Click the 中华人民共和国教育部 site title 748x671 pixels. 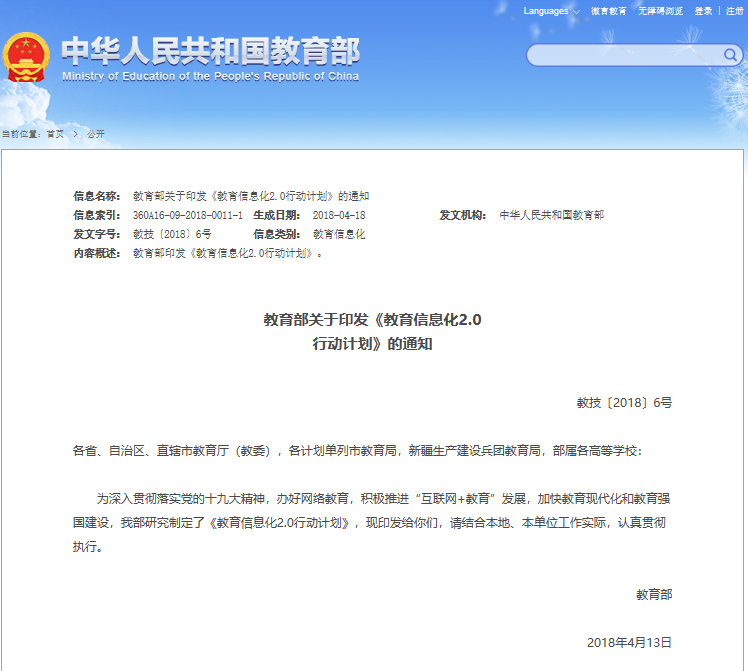(x=210, y=51)
